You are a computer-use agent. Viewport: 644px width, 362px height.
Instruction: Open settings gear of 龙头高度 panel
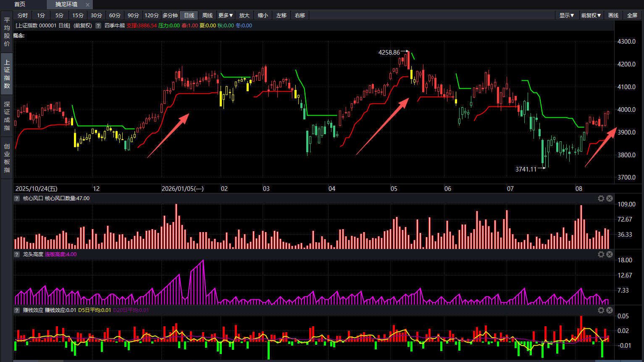click(x=601, y=254)
